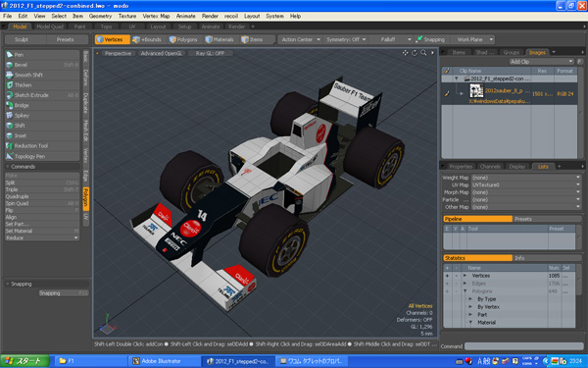588x368 pixels.
Task: Click the Presets button beside Sculpt
Action: [66, 39]
